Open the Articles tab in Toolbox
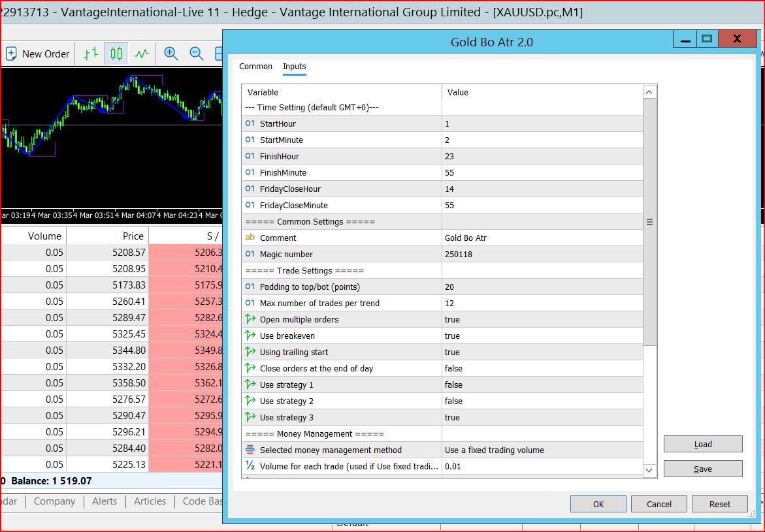 pyautogui.click(x=150, y=501)
